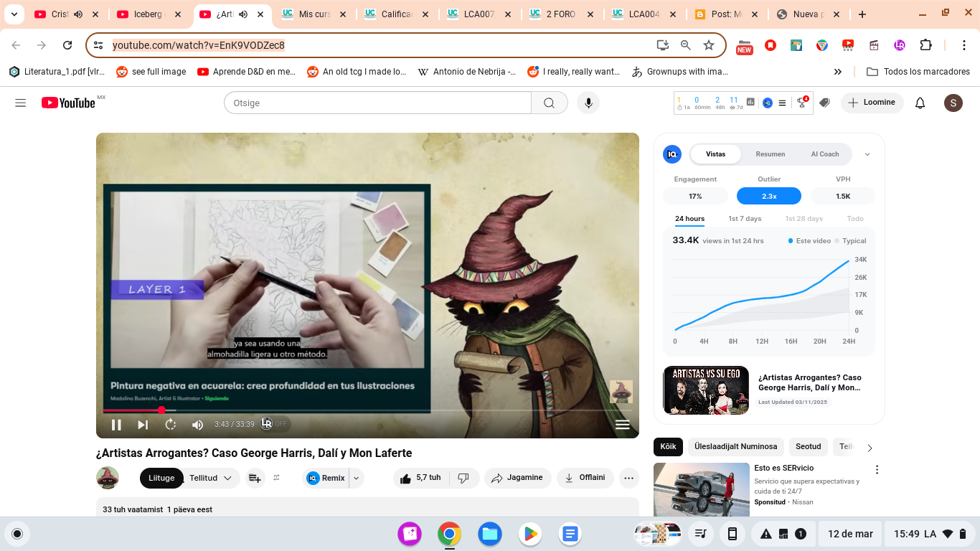Show more bookmarks with double chevron
980x551 pixels.
[837, 72]
